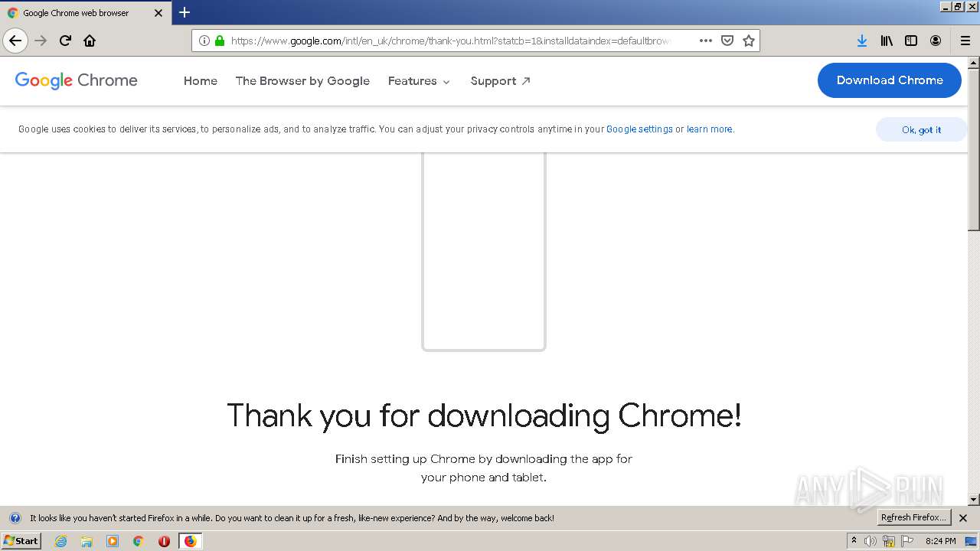The image size is (980, 551).
Task: Follow the learn more link
Action: 710,129
